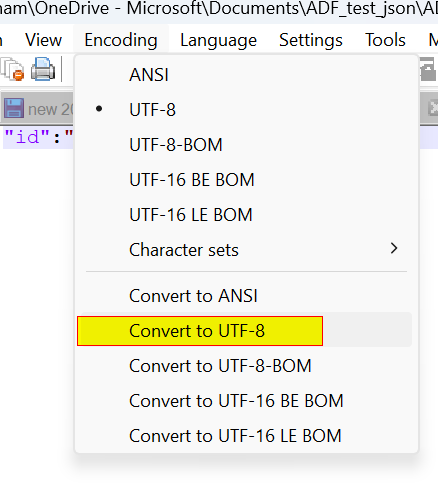Click the close X on the tab bar
438x489 pixels.
tap(433, 108)
